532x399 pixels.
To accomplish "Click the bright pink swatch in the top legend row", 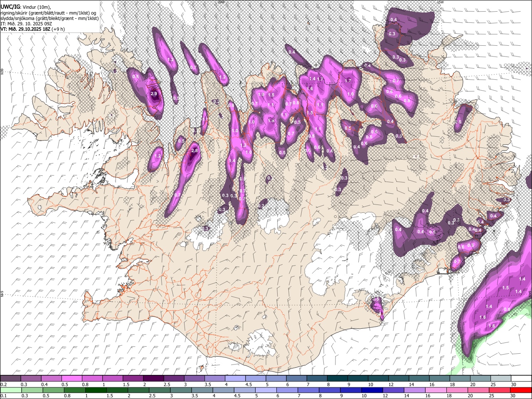I will 71,378.
